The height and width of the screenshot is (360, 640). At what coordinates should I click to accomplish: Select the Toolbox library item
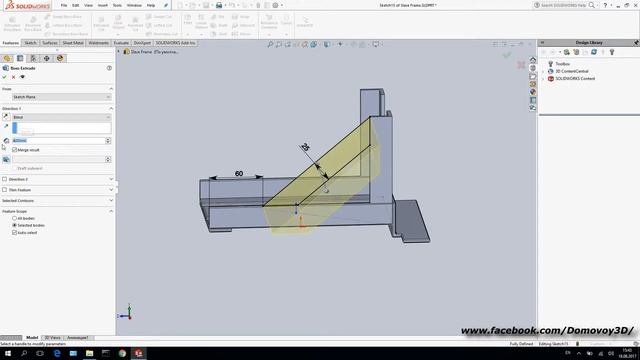coord(562,64)
